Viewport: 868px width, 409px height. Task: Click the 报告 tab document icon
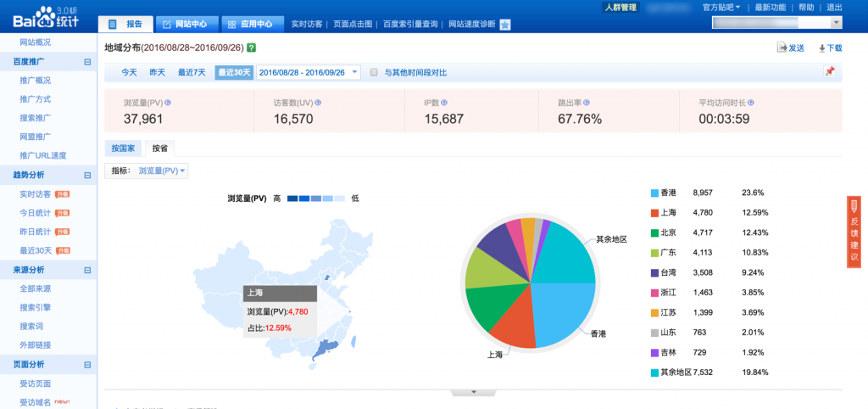coord(113,25)
